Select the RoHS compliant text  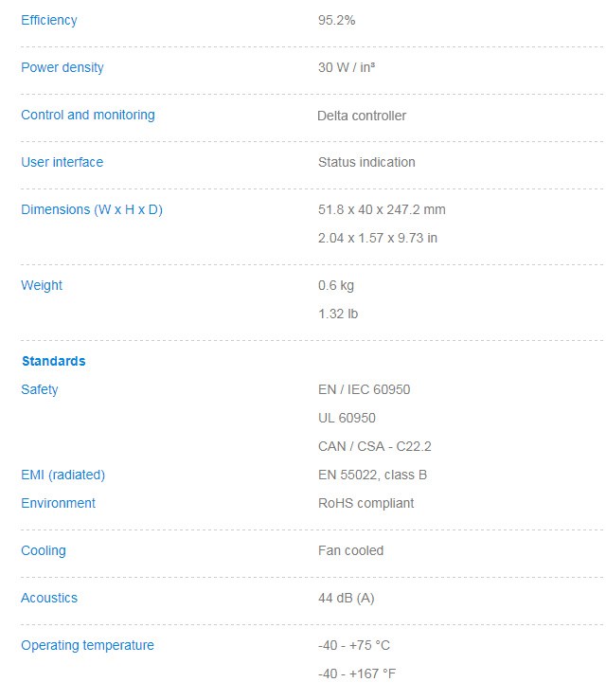[x=365, y=503]
